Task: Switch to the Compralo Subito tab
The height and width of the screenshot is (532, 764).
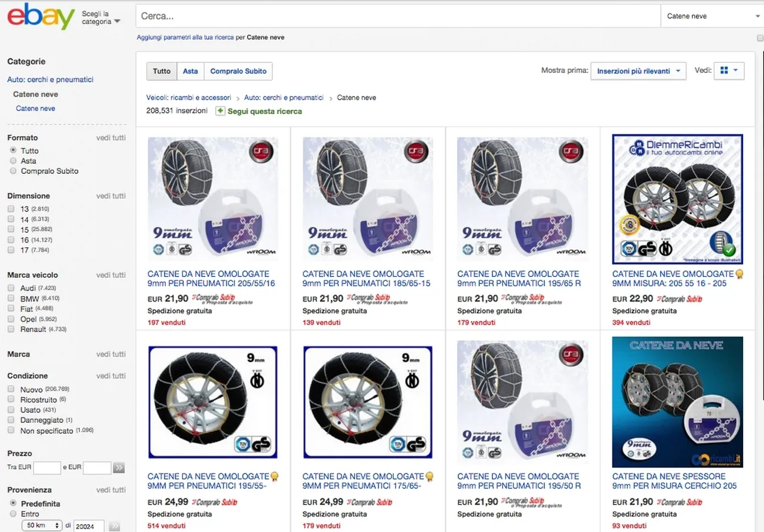Action: pyautogui.click(x=238, y=71)
